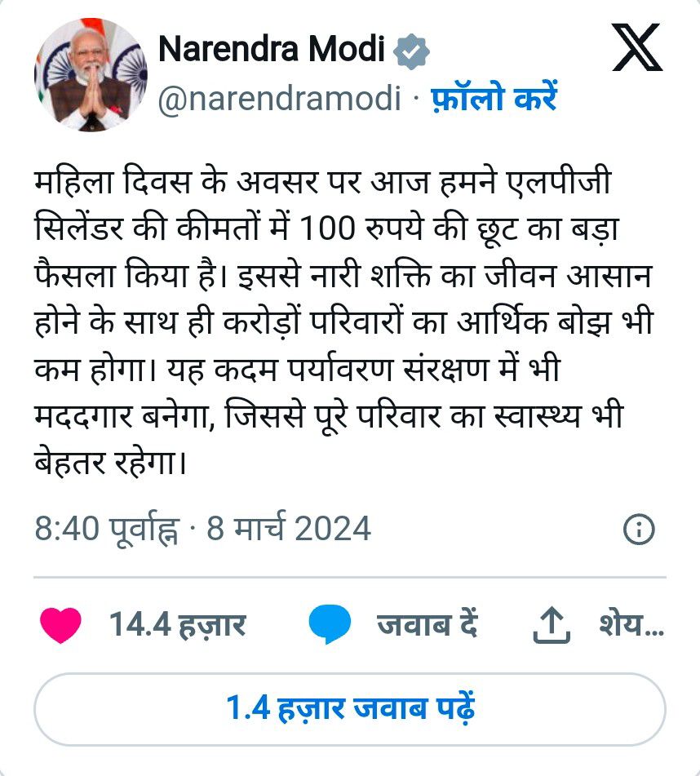Screen dimensions: 700x776
Task: Reply using the जवाब दें label
Action: point(428,624)
